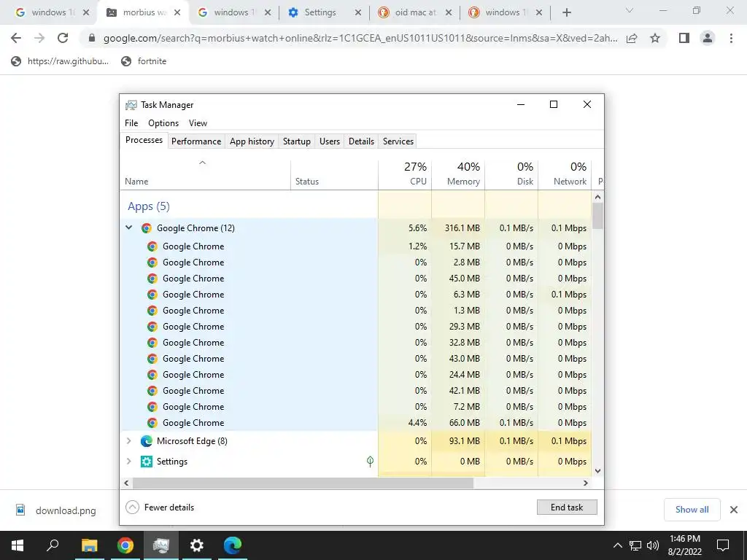Open taskbar Settings gear app

(x=196, y=545)
